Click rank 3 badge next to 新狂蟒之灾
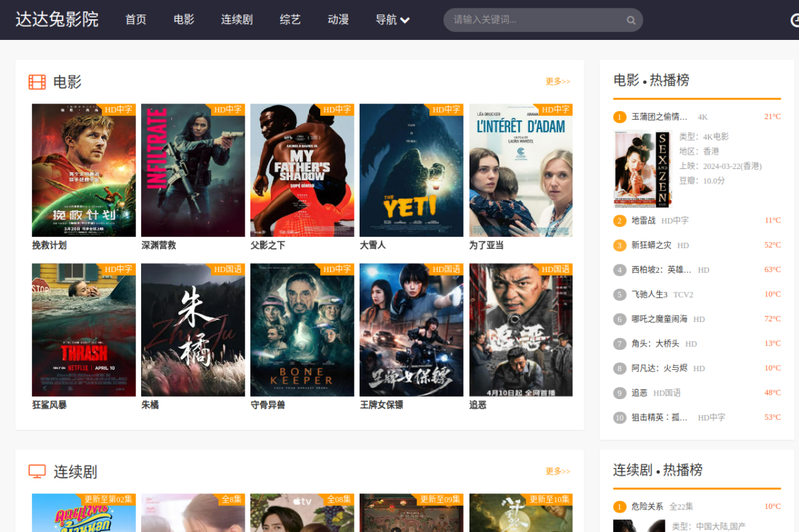Image resolution: width=799 pixels, height=532 pixels. click(619, 246)
